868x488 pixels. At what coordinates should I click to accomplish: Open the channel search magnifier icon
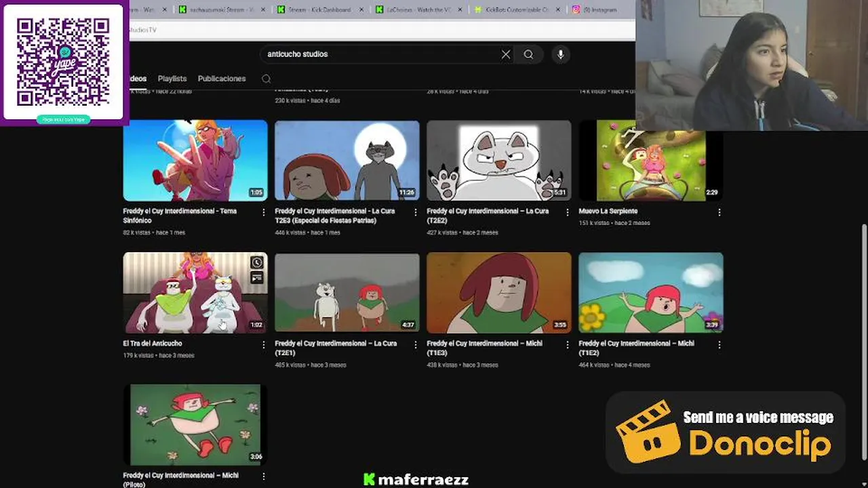point(267,79)
